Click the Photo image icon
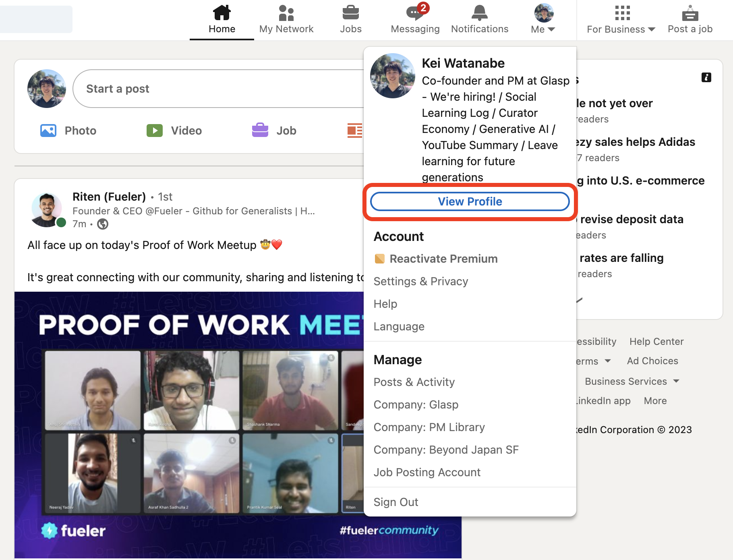 pyautogui.click(x=48, y=131)
